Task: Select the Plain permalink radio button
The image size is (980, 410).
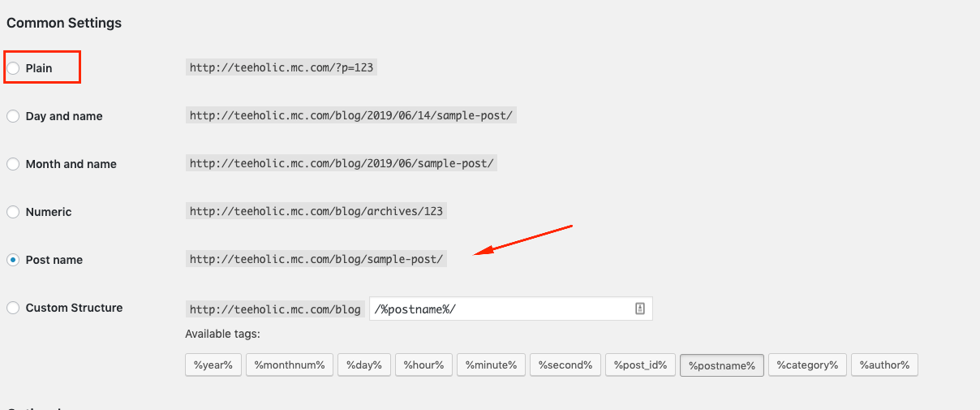Action: [13, 68]
